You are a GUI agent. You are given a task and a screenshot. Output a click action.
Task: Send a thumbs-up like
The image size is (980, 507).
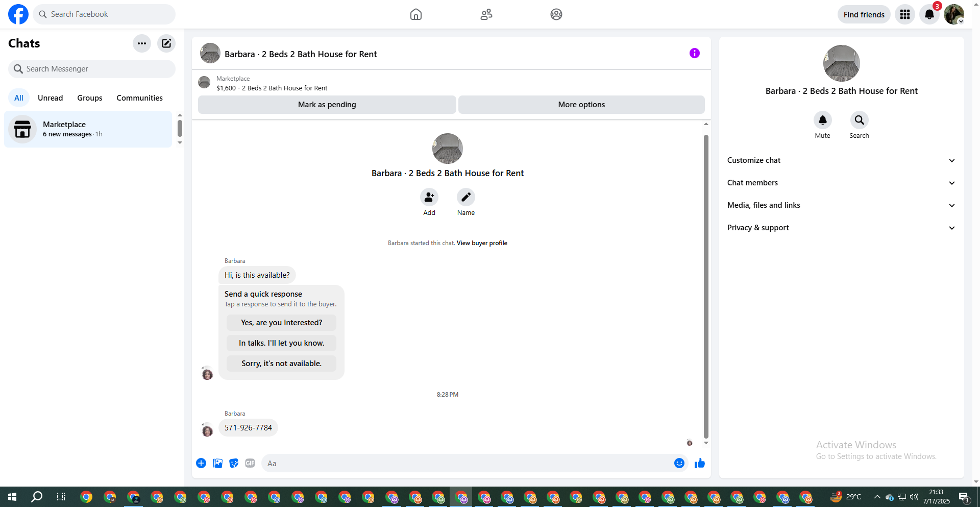click(x=700, y=463)
